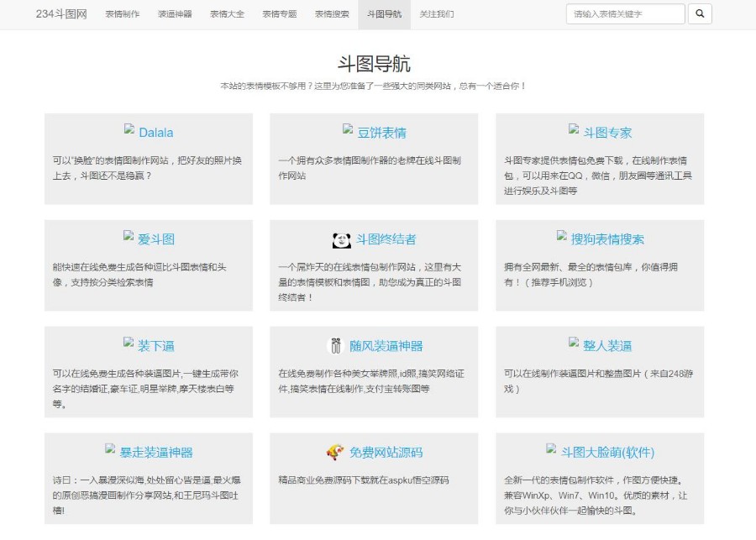Image resolution: width=756 pixels, height=540 pixels.
Task: Click the description mentioning WinXp、Win7、Win10
Action: pyautogui.click(x=596, y=495)
